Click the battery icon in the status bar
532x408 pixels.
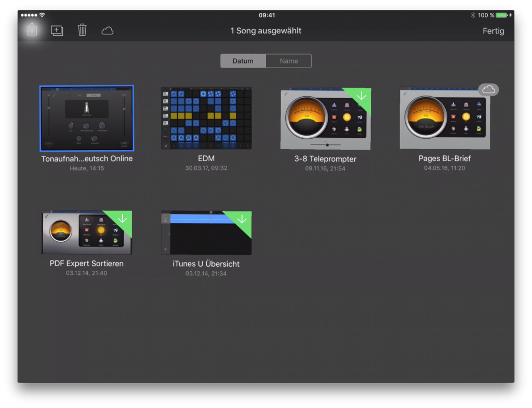[501, 15]
